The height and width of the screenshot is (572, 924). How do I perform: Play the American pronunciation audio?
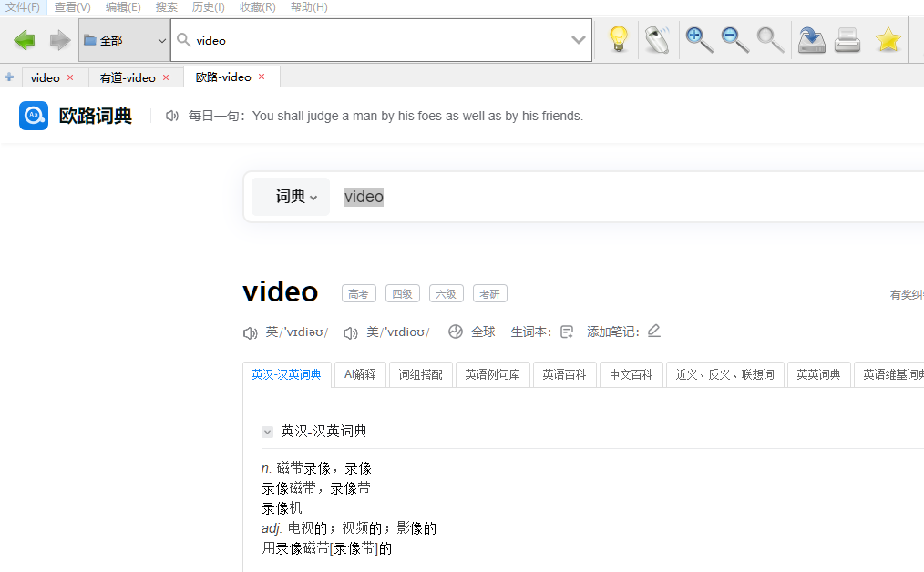(351, 332)
